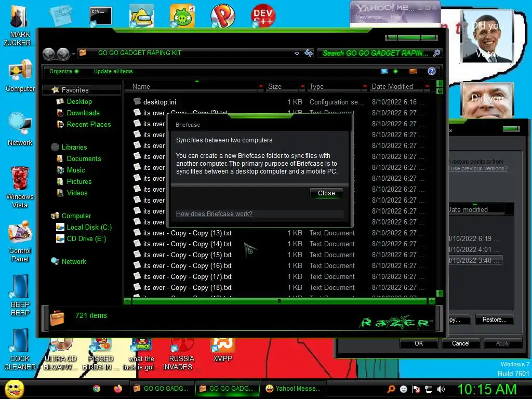The width and height of the screenshot is (532, 399).
Task: Open Help menu in Yahoo Messenger window
Action: 396,17
